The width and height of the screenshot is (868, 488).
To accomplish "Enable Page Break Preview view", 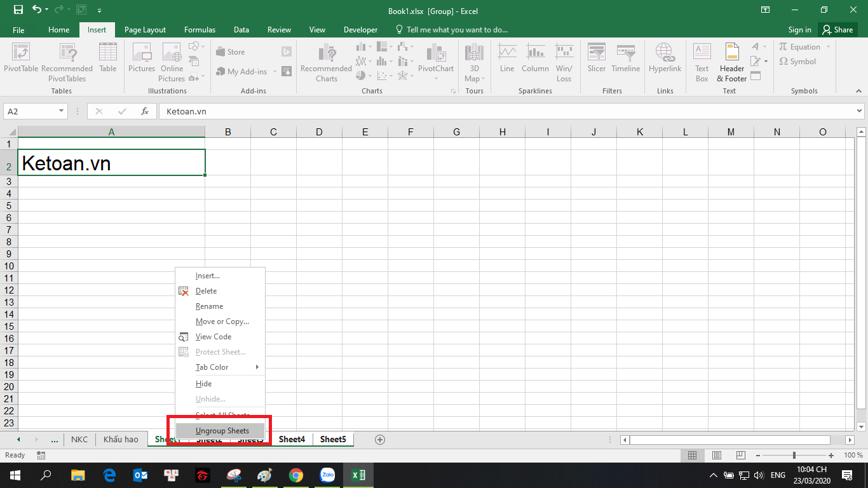I will pyautogui.click(x=741, y=456).
